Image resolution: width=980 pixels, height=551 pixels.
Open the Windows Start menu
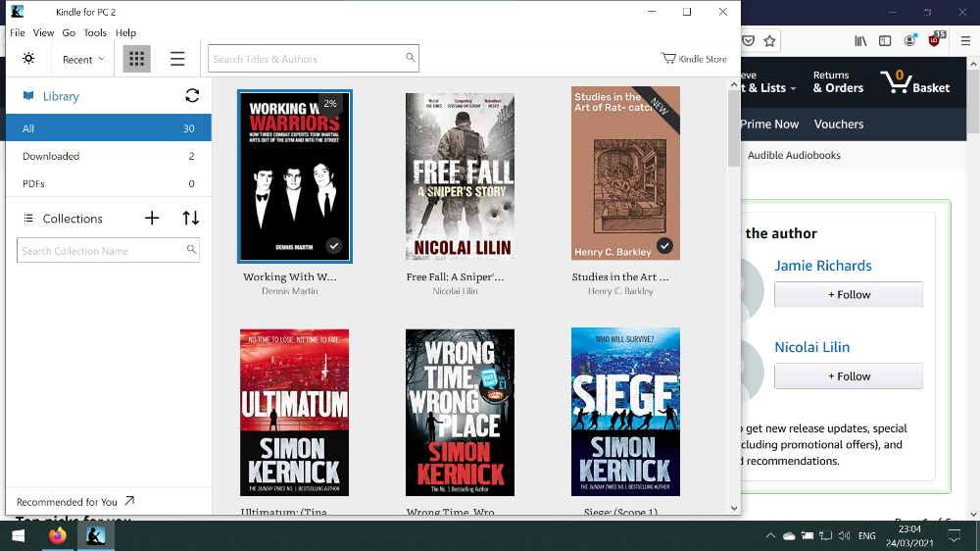(x=18, y=536)
